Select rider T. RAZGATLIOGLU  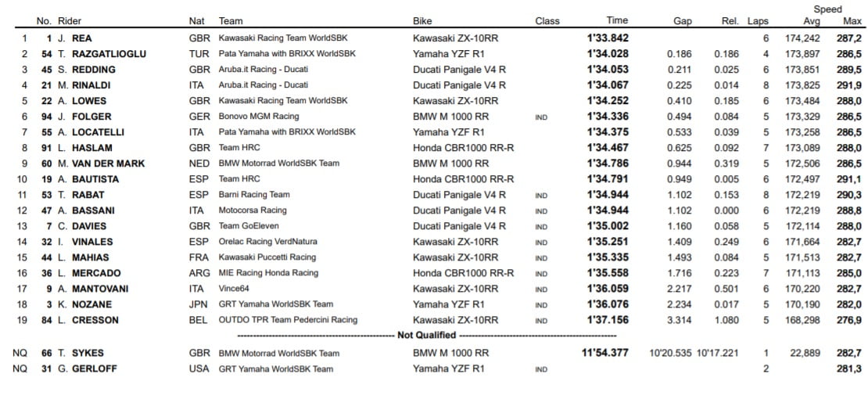98,54
